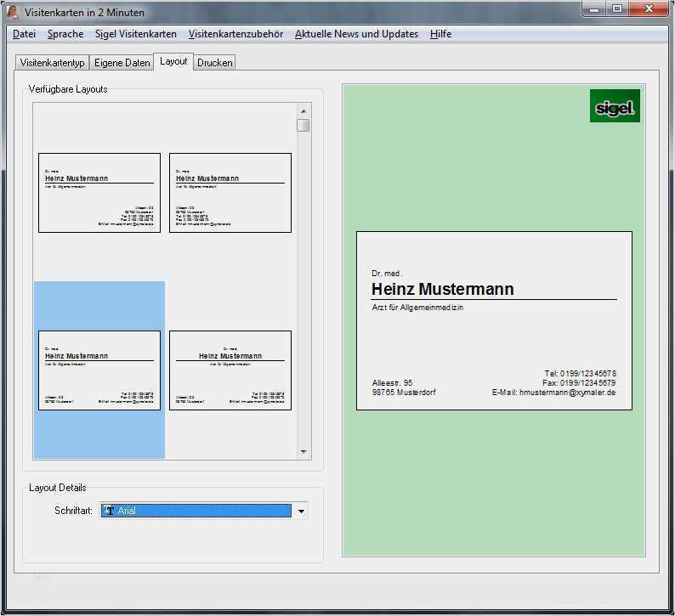Viewport: 675px width, 616px height.
Task: Click the layouts list scroll-down arrow
Action: [x=303, y=452]
